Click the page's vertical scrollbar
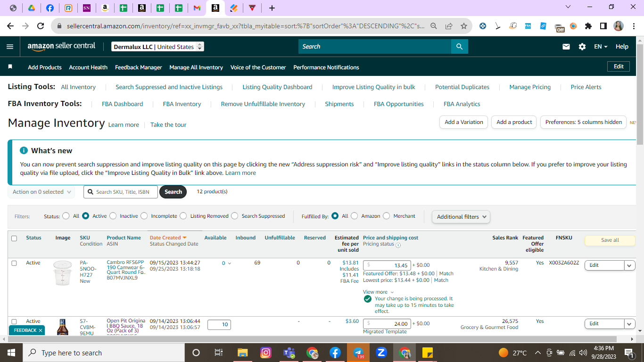This screenshot has height=362, width=644. 640,94
